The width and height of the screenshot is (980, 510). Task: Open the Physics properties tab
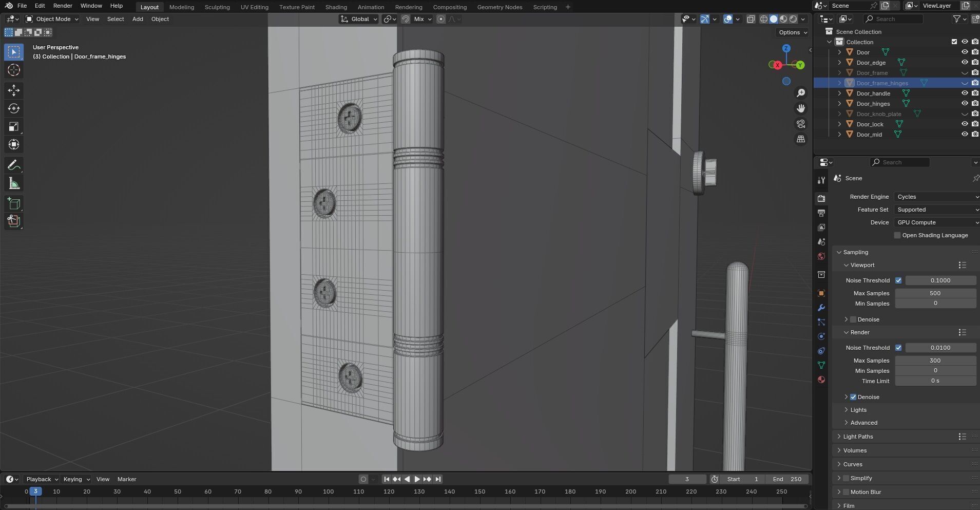821,336
